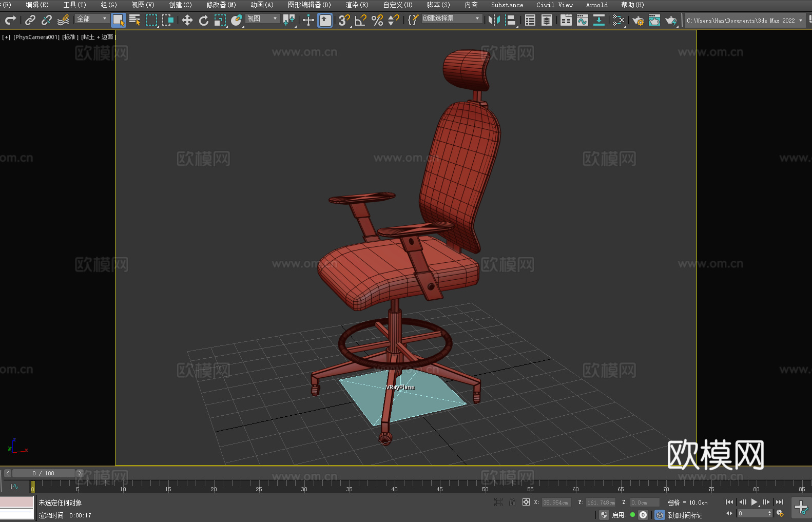812x522 pixels.
Task: Toggle absolute/offset transform type-in mode
Action: coord(526,502)
